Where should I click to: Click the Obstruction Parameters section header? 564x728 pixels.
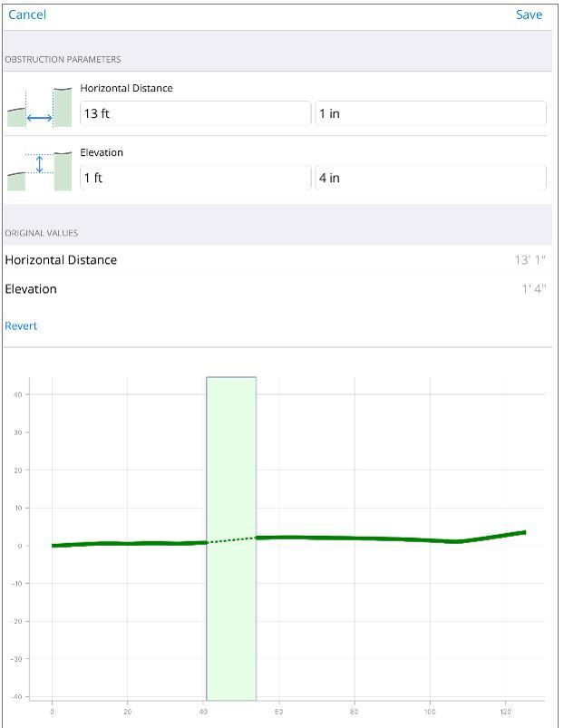click(x=63, y=59)
